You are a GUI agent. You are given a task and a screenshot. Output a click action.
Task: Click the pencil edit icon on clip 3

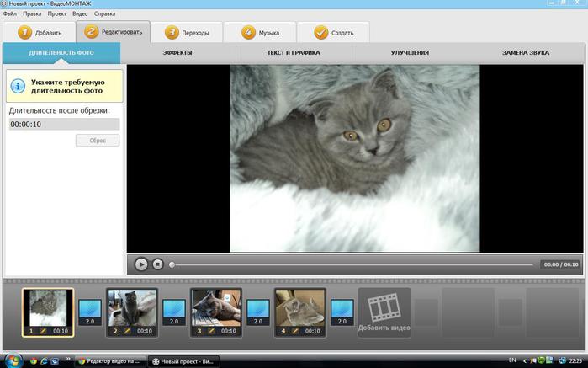pyautogui.click(x=211, y=331)
